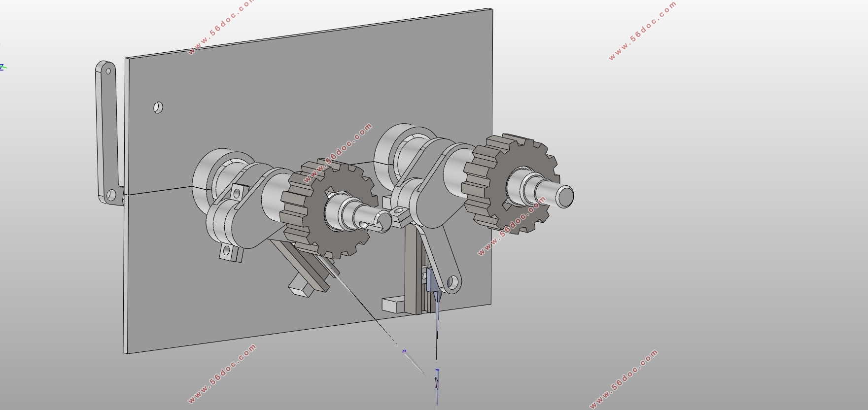Screen dimensions: 868x410
Task: Click the Z axis indicator at the left edge
Action: coord(2,67)
